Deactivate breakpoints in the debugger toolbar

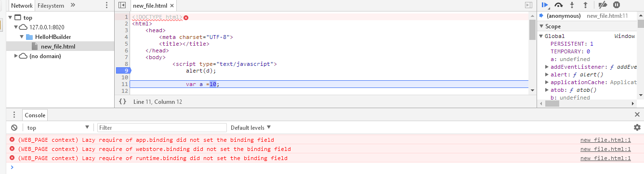pyautogui.click(x=603, y=5)
